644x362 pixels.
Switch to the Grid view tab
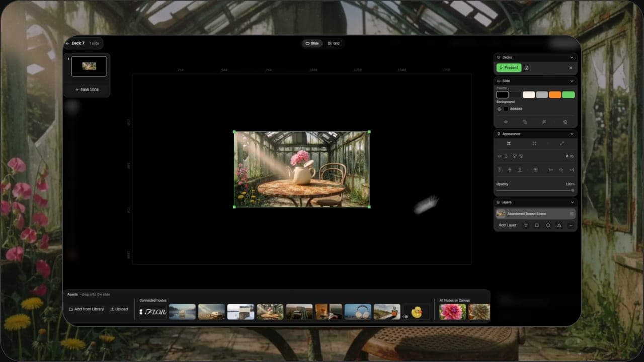click(x=334, y=43)
